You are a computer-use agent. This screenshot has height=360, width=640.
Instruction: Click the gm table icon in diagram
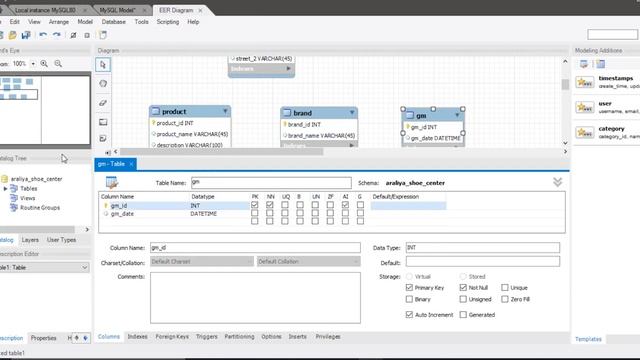click(x=410, y=116)
